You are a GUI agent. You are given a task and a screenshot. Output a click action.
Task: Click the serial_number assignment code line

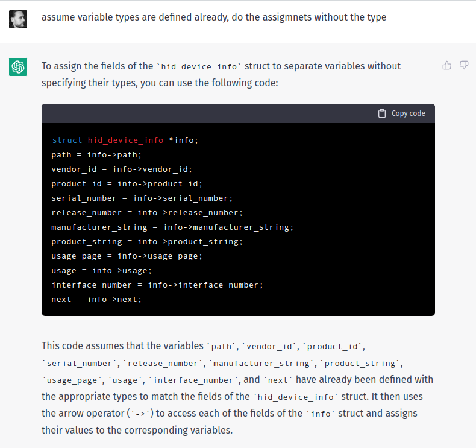[x=142, y=198]
